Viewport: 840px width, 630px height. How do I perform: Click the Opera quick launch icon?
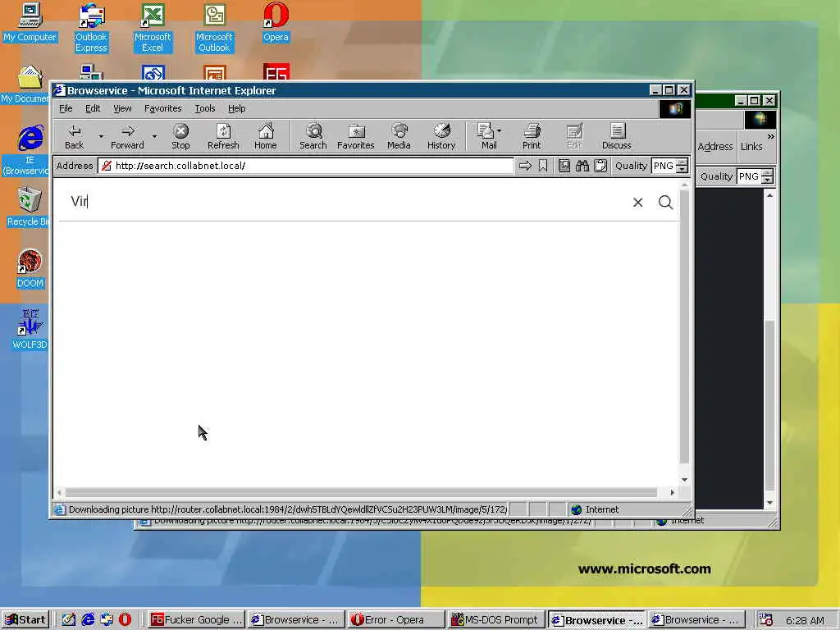coord(125,620)
